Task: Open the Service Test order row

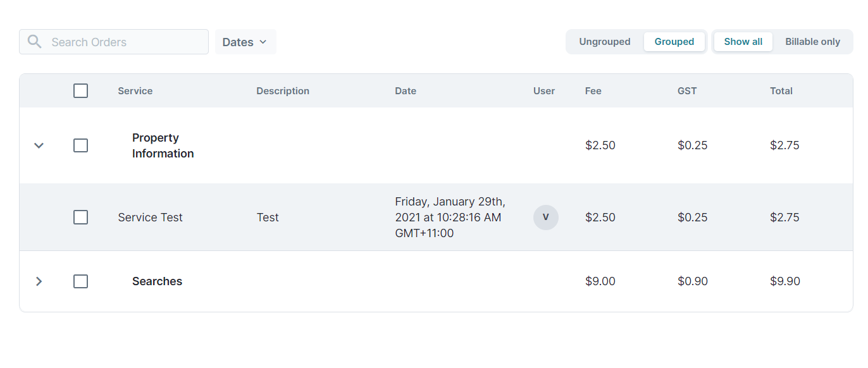Action: pos(436,218)
